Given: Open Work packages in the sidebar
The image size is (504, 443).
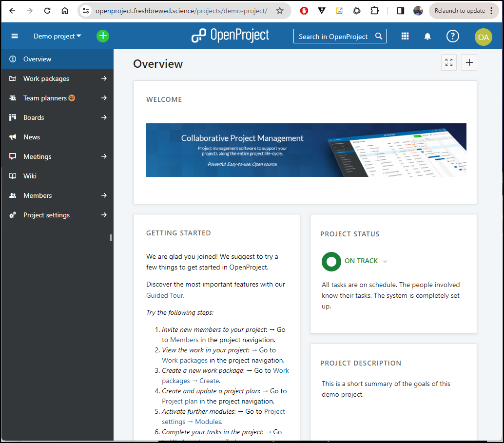Looking at the screenshot, I should click(x=46, y=79).
